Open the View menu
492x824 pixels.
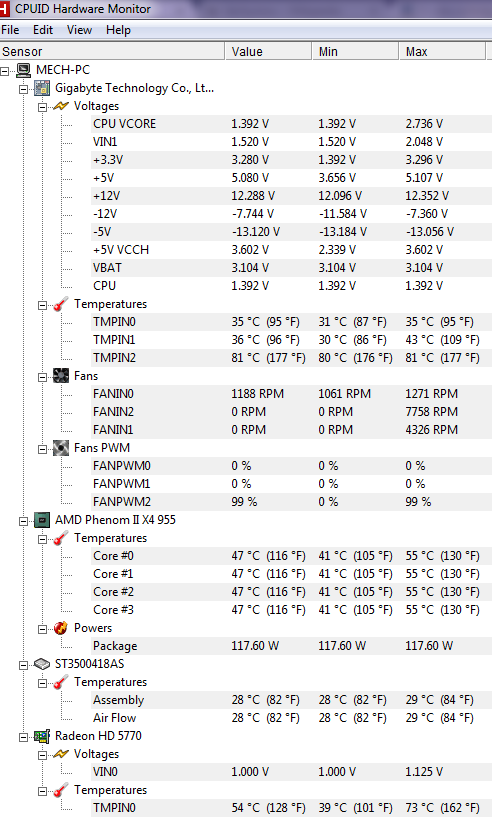tap(79, 30)
